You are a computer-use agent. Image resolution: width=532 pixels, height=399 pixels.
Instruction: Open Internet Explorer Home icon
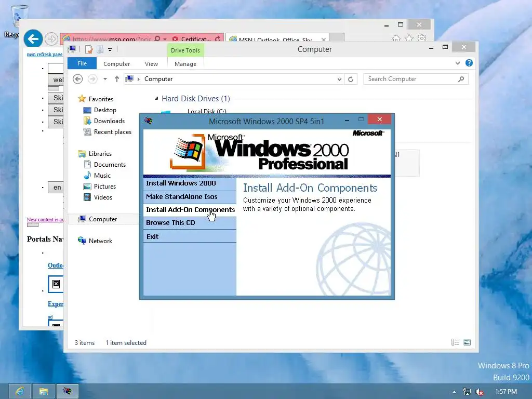(x=396, y=38)
